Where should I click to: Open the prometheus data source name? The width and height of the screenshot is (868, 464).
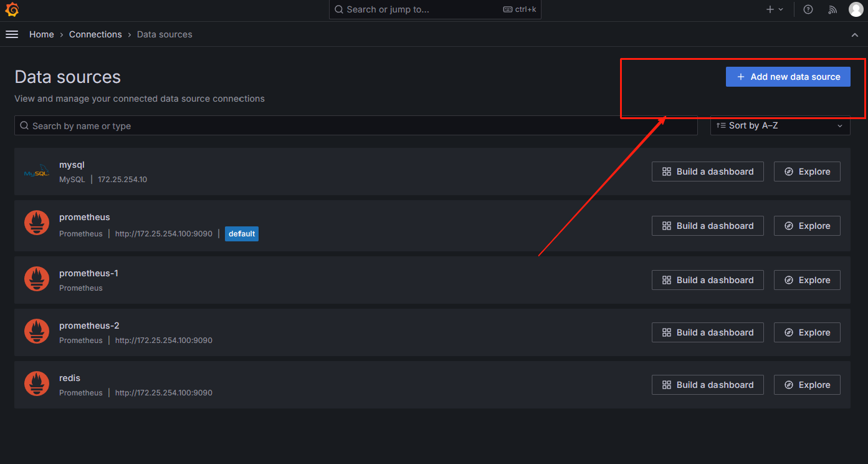[85, 217]
